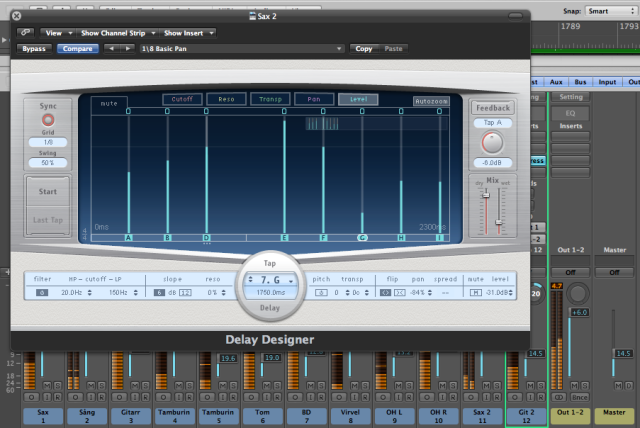Click the Start tap button
Screen dimensions: 640x428
(x=48, y=191)
